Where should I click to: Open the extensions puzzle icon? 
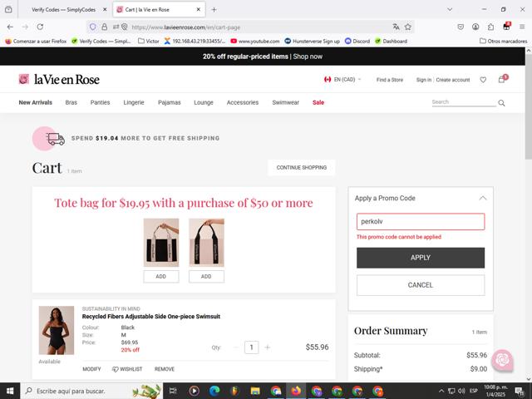[x=490, y=27]
